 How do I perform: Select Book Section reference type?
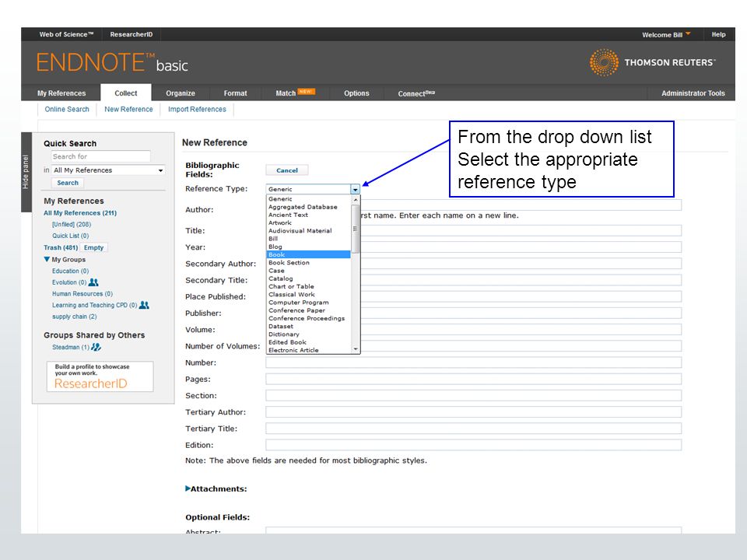point(309,263)
